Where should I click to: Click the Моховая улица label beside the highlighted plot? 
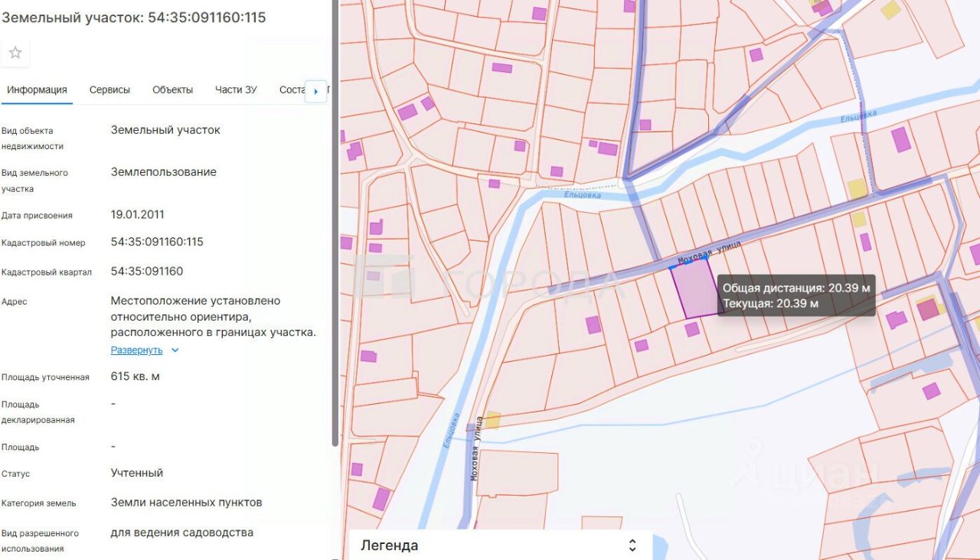[x=710, y=252]
